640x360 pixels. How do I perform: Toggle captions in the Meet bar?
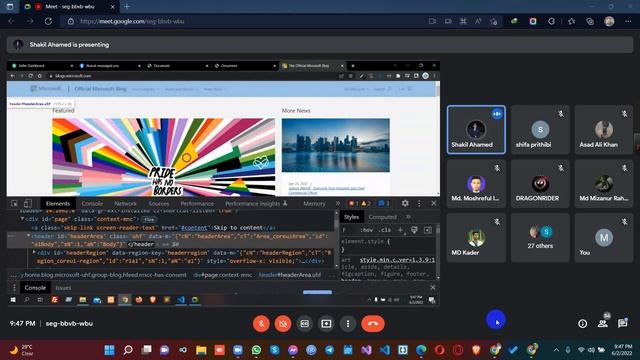pyautogui.click(x=304, y=324)
